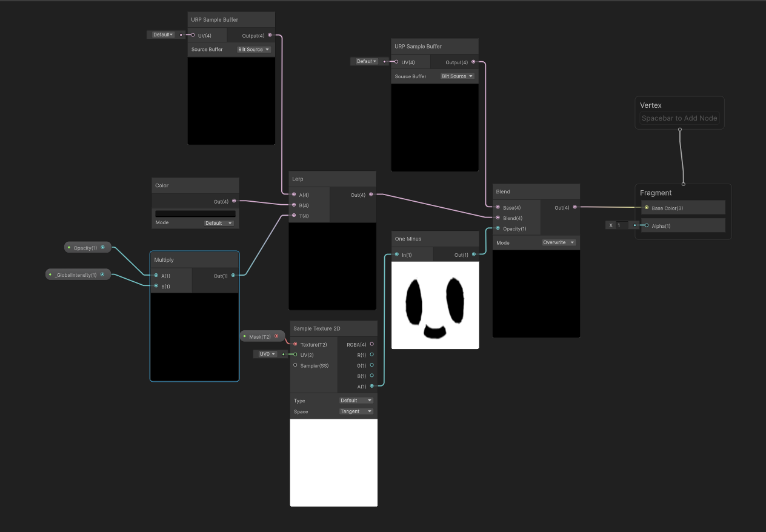Click the A(1) alpha output port on Sample Texture 2D
The image size is (766, 532).
pos(371,386)
